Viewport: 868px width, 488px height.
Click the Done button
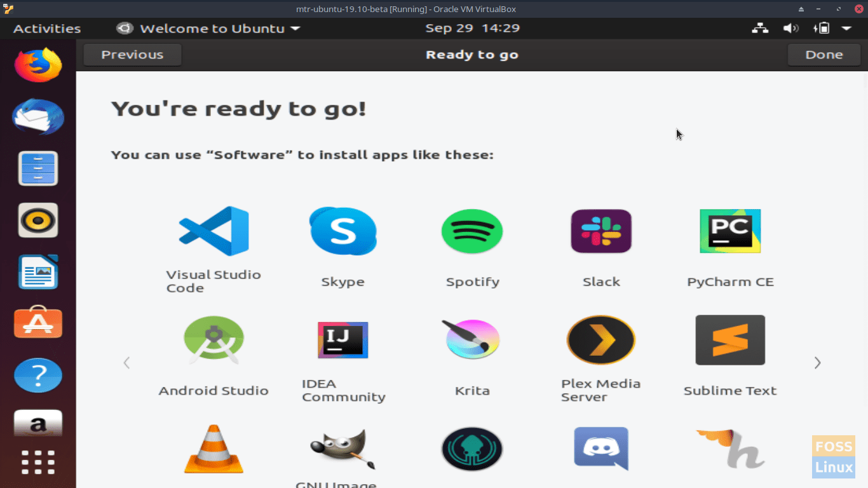[824, 55]
